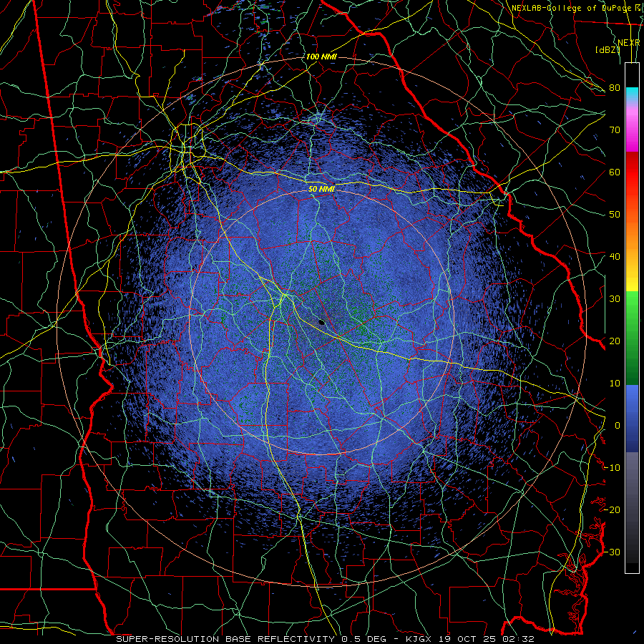
Task: Click the "70" value on the dBZ scale
Action: (x=615, y=130)
